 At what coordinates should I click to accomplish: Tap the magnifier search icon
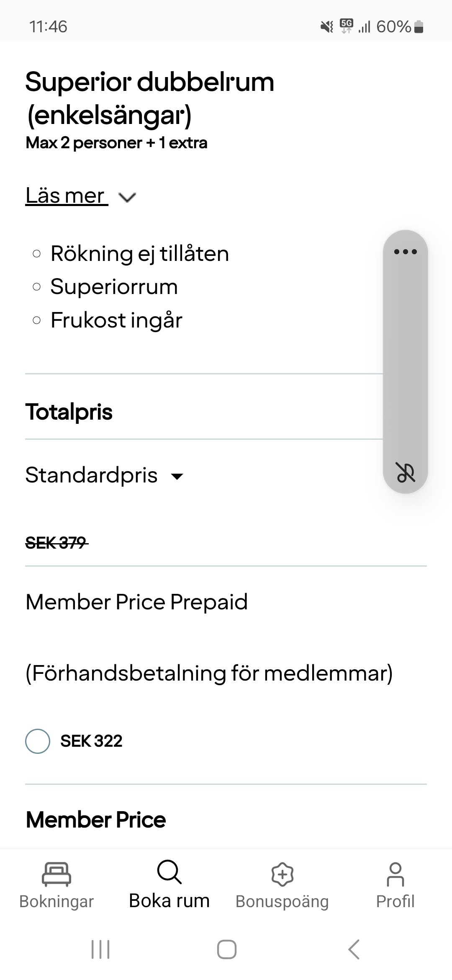169,872
